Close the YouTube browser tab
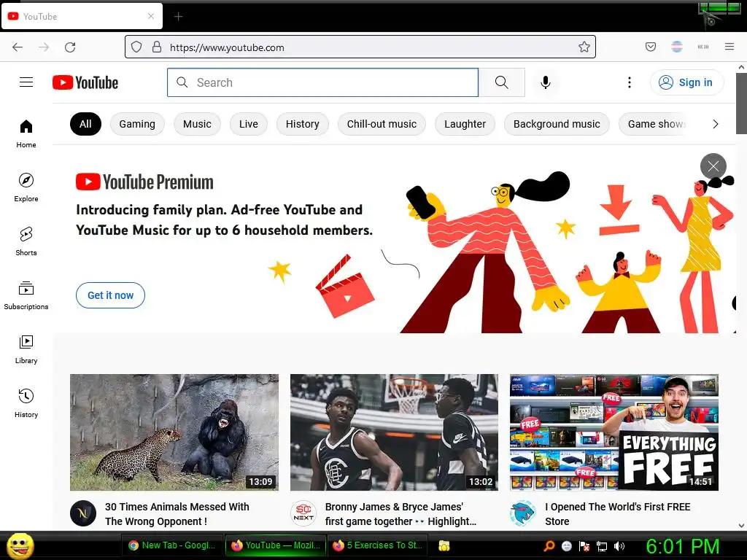The height and width of the screenshot is (560, 747). pyautogui.click(x=151, y=16)
